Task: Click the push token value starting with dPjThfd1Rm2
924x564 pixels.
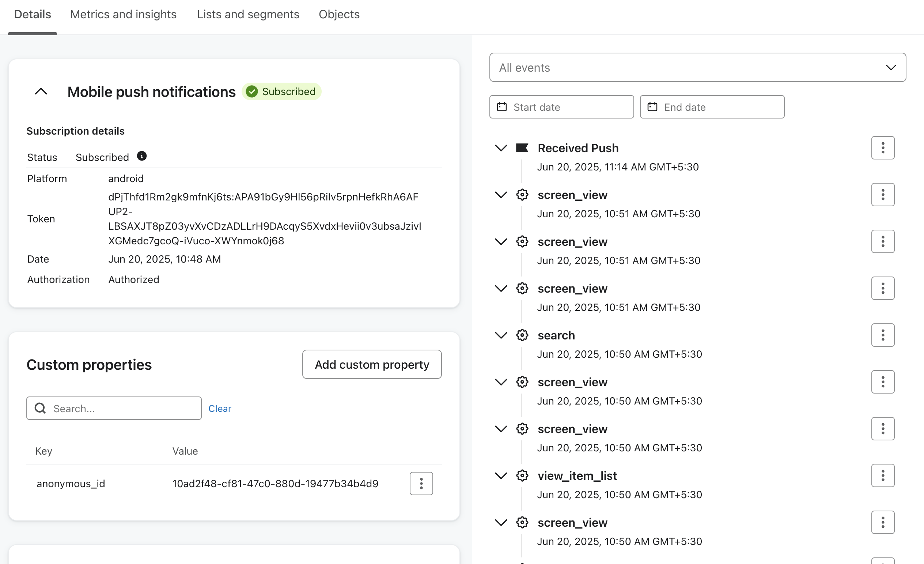Action: pos(265,219)
